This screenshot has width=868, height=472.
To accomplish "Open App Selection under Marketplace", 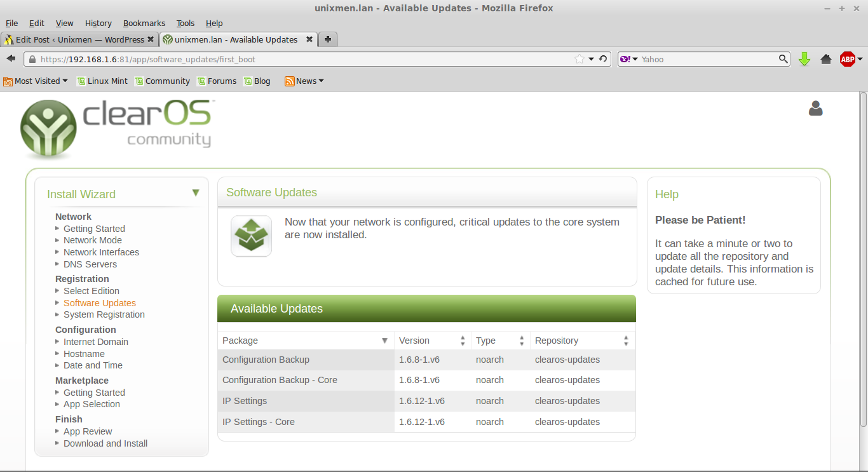I will pyautogui.click(x=92, y=404).
